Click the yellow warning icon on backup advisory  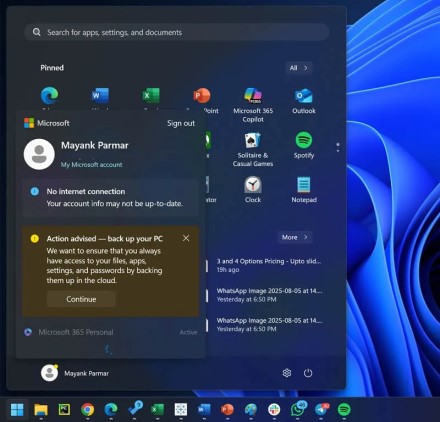[x=35, y=239]
